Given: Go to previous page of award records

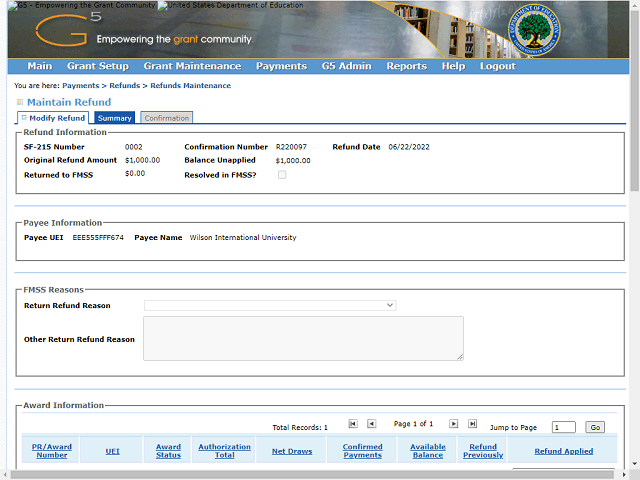Looking at the screenshot, I should point(371,424).
